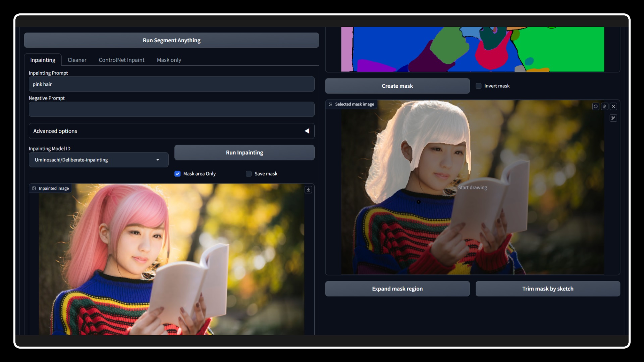Open the ControlNet Inpaint tab

[x=121, y=60]
